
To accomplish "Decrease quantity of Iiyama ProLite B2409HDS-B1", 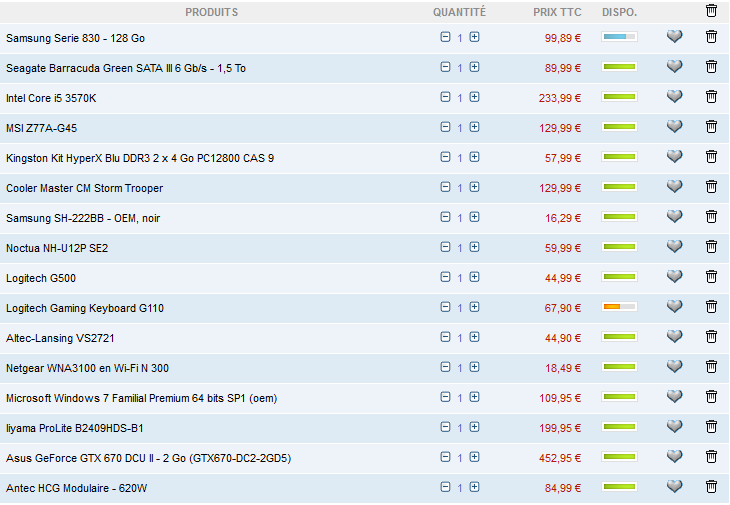I will point(445,427).
